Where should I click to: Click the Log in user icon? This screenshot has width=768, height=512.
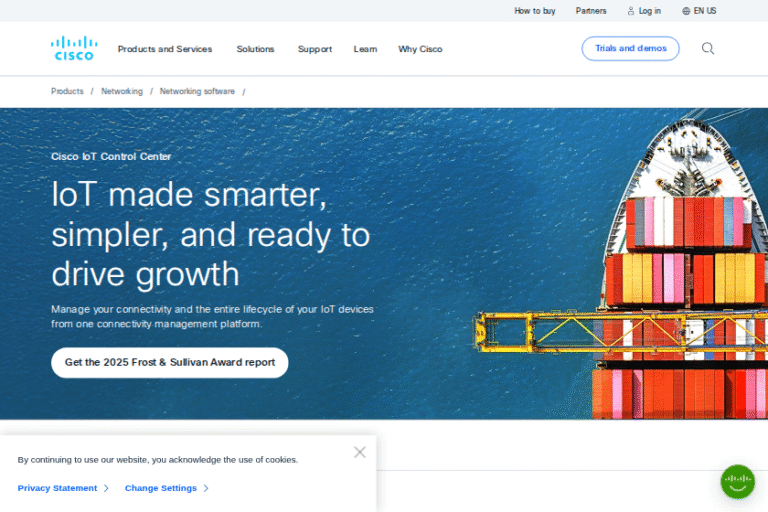click(x=631, y=11)
